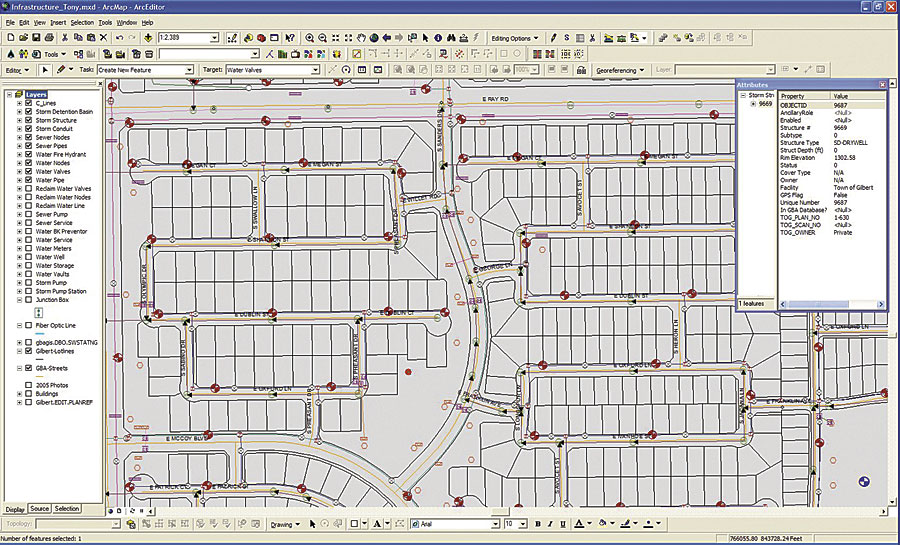This screenshot has width=900, height=545.
Task: Click the Bold text icon
Action: pos(538,524)
